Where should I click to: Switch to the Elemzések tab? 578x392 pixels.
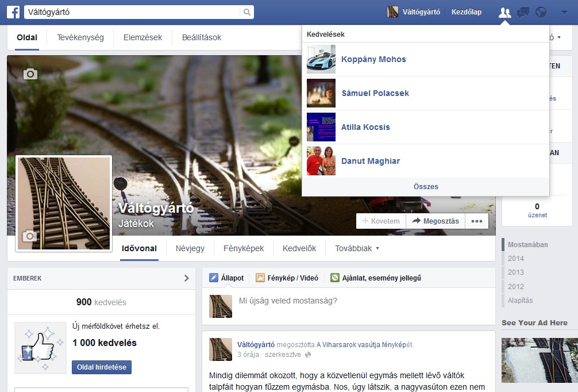click(x=142, y=37)
